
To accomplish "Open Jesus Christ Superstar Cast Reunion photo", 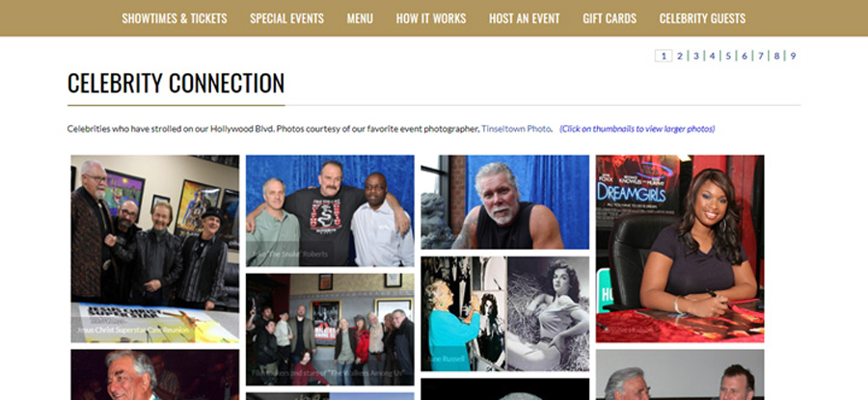I will click(155, 249).
